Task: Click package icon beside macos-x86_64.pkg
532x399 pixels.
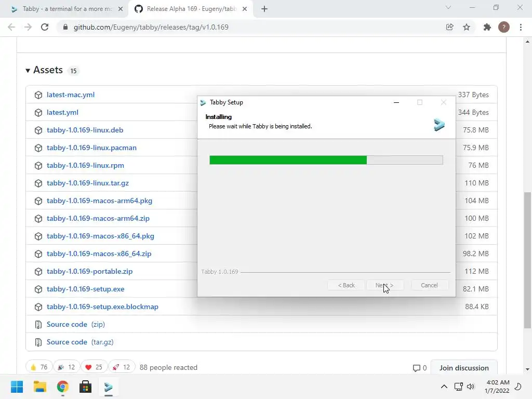Action: point(38,236)
